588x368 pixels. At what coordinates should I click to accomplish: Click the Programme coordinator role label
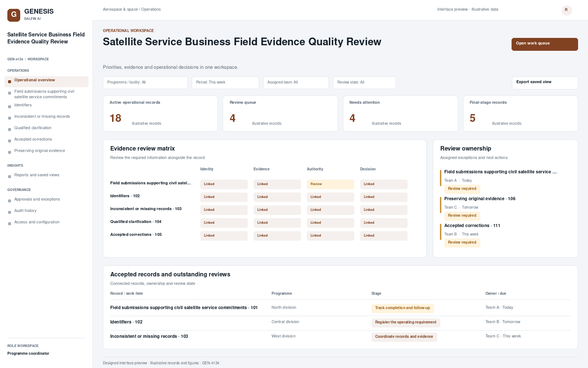coord(28,354)
